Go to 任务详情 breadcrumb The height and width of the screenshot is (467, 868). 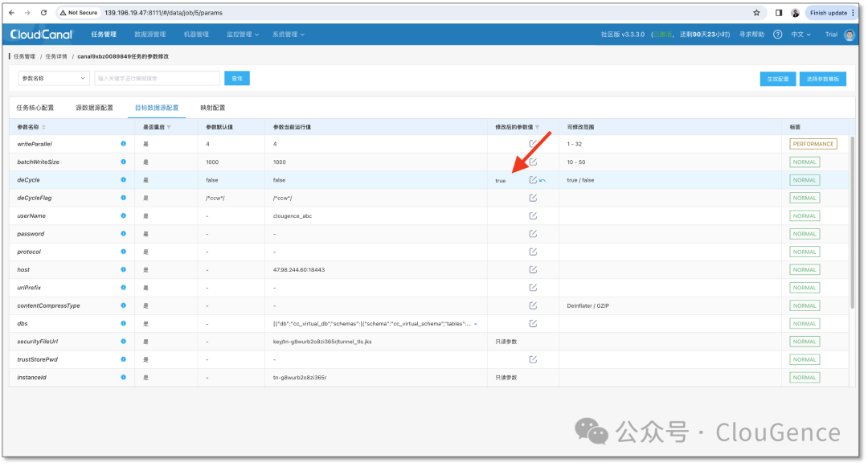tap(56, 56)
